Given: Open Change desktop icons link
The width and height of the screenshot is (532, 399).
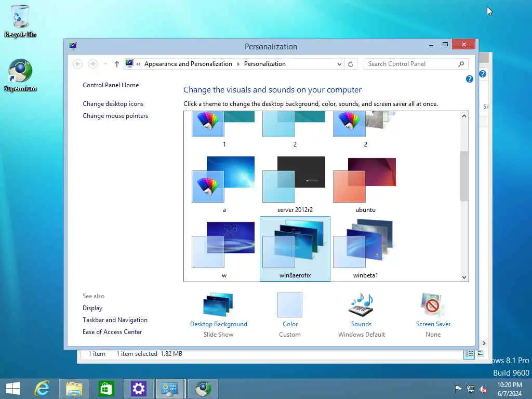Looking at the screenshot, I should point(113,104).
